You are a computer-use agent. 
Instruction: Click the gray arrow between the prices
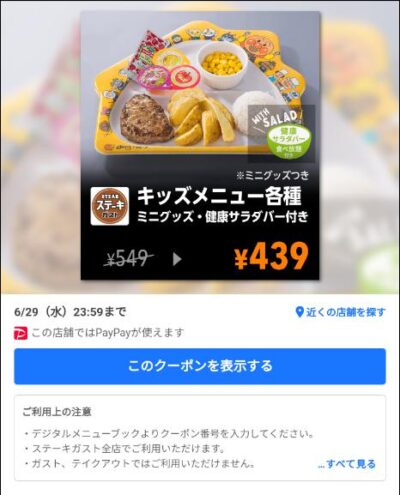point(177,259)
